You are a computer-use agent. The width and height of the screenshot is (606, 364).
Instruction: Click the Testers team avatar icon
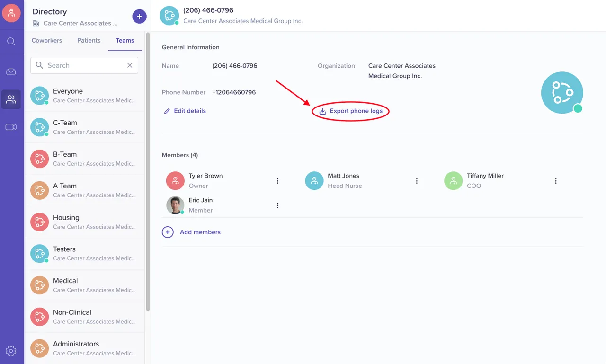(x=40, y=254)
